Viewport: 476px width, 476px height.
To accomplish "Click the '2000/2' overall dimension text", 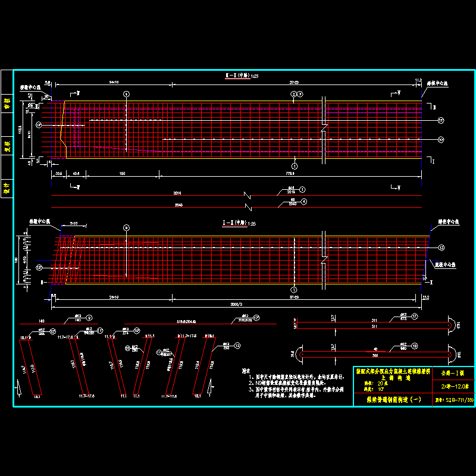I will [x=236, y=304].
